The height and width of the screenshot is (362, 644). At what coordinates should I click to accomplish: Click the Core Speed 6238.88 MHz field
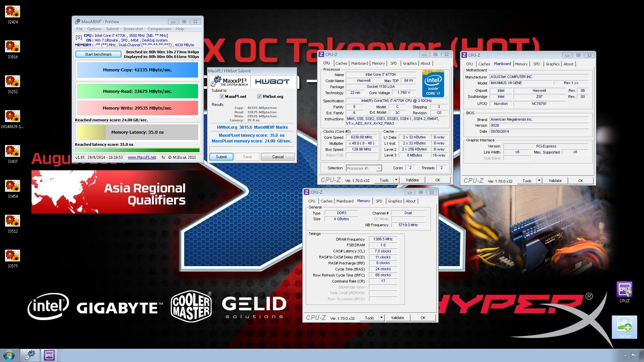[361, 137]
